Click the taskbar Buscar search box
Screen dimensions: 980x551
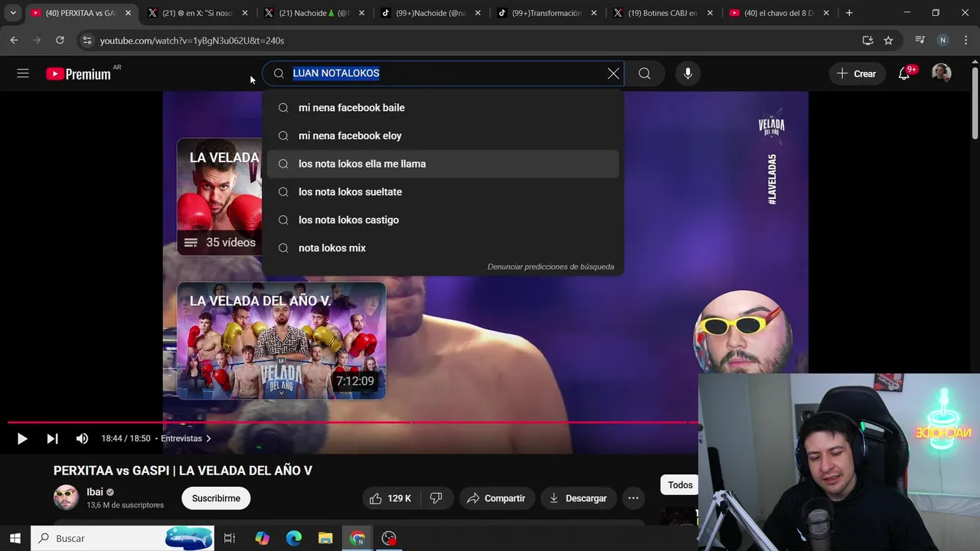(122, 538)
